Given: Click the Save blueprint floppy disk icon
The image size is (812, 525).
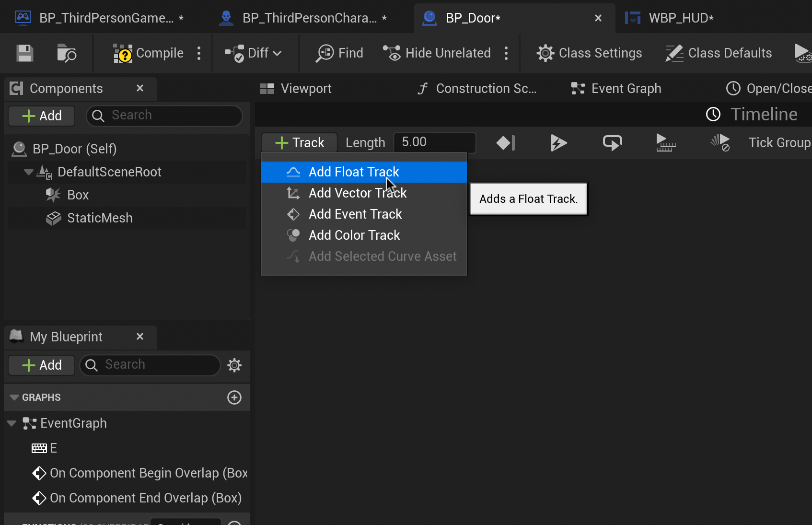Looking at the screenshot, I should coord(25,53).
